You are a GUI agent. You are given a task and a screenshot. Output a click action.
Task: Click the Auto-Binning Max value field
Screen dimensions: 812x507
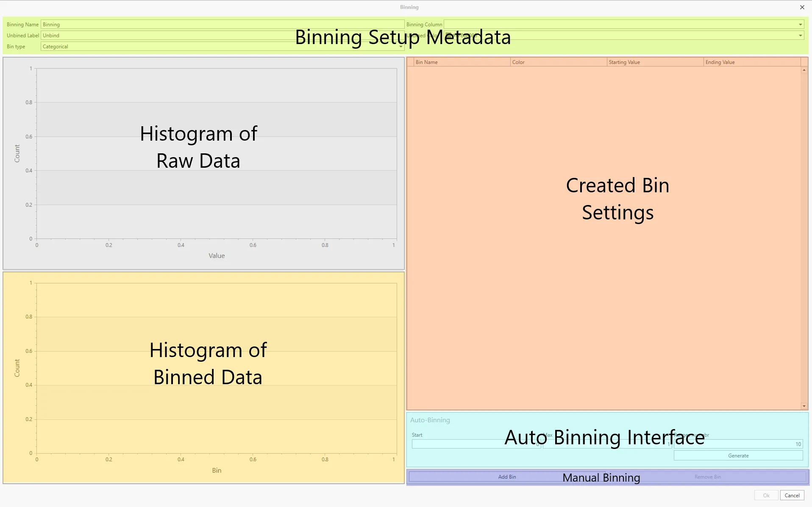607,444
